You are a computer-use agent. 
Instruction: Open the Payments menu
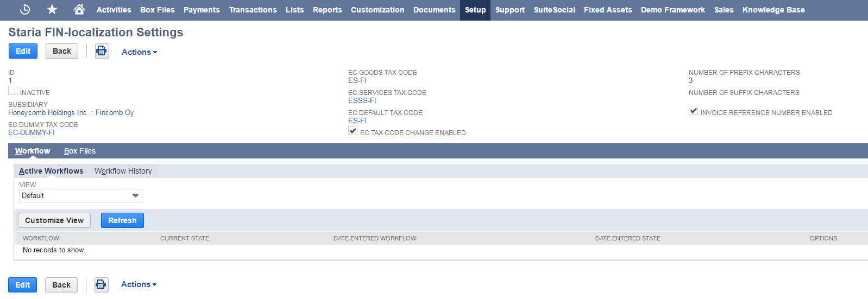tap(202, 10)
